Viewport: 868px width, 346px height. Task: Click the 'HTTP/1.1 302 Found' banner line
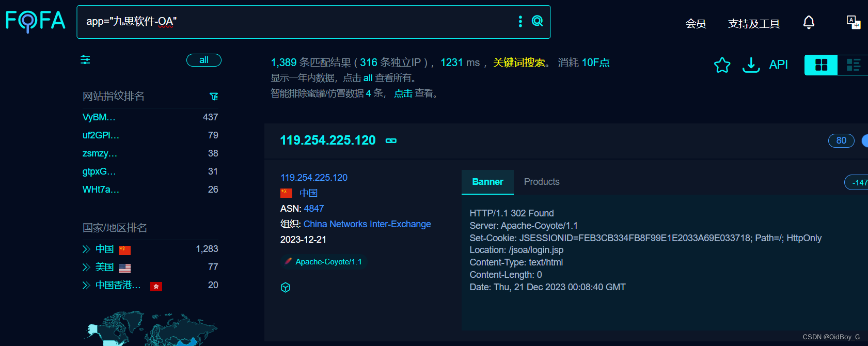512,213
